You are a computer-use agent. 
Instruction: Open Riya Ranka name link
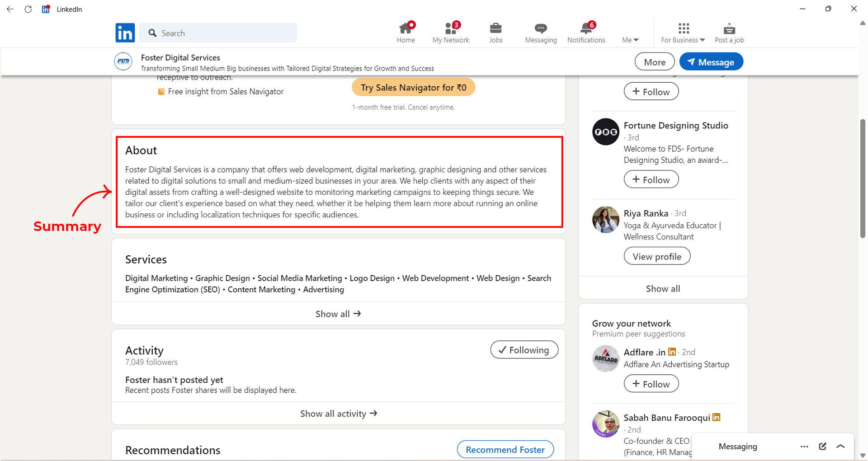point(646,213)
